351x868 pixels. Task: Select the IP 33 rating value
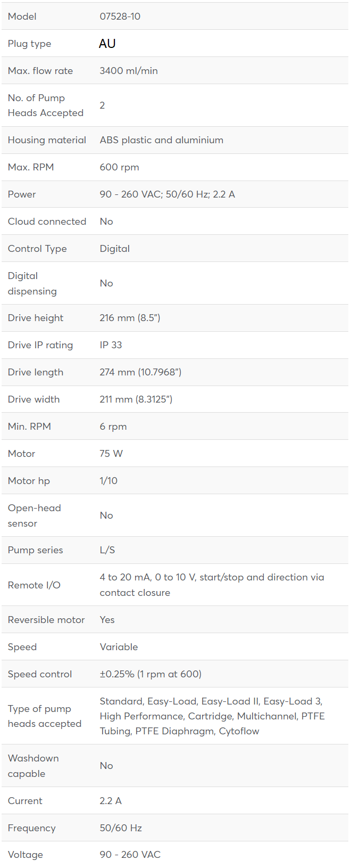111,345
